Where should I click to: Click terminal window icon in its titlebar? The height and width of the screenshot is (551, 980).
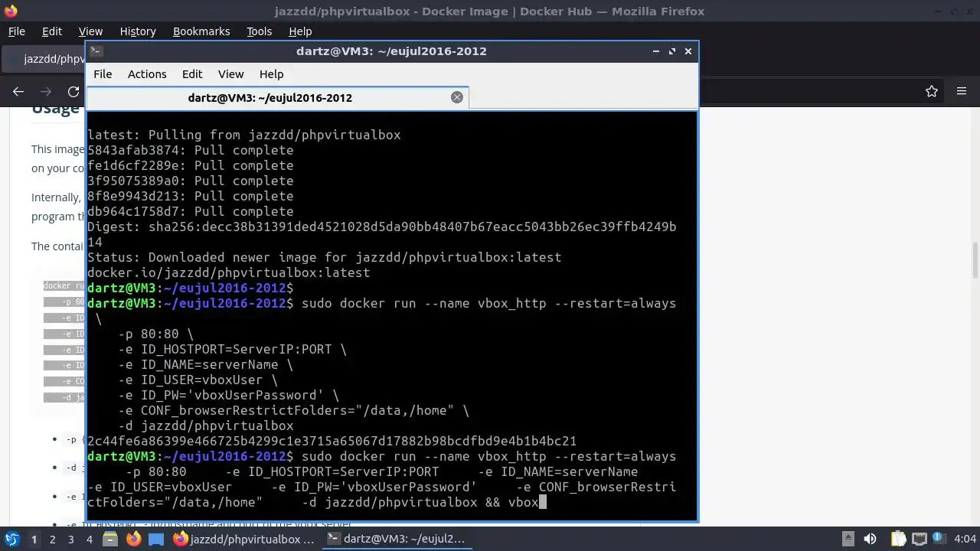96,51
